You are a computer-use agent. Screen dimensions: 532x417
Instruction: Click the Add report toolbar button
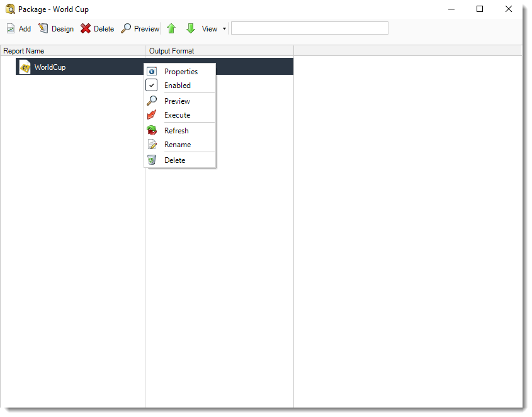(x=19, y=29)
